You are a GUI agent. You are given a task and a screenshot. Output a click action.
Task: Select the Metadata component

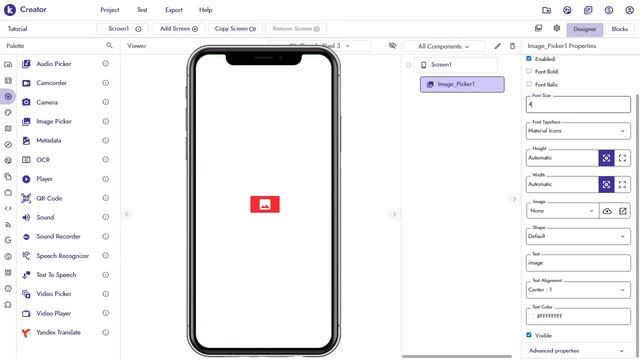point(49,140)
